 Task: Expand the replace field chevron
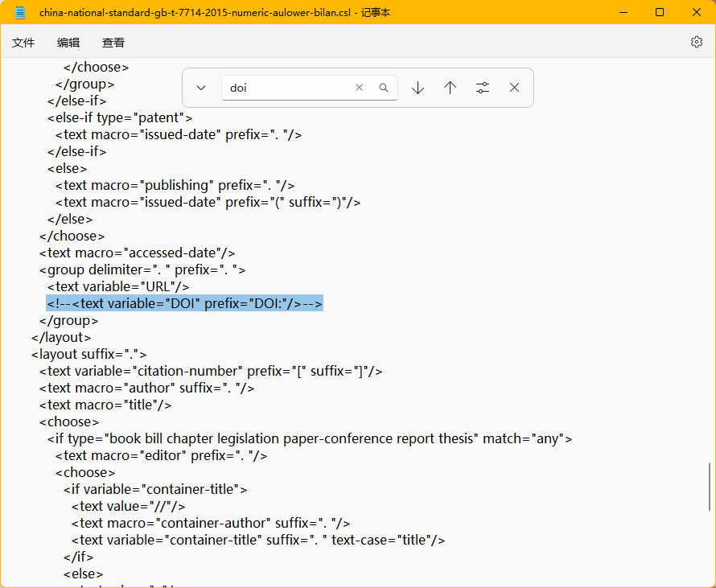[201, 88]
